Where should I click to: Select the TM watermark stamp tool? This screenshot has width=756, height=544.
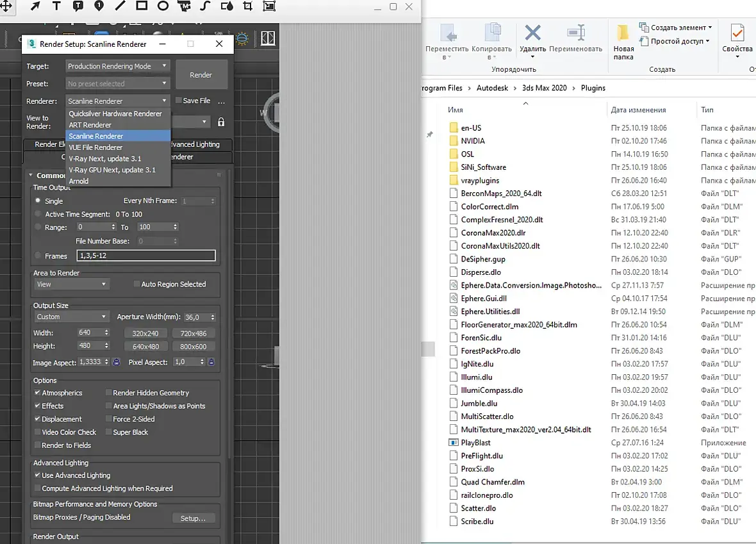(x=184, y=6)
